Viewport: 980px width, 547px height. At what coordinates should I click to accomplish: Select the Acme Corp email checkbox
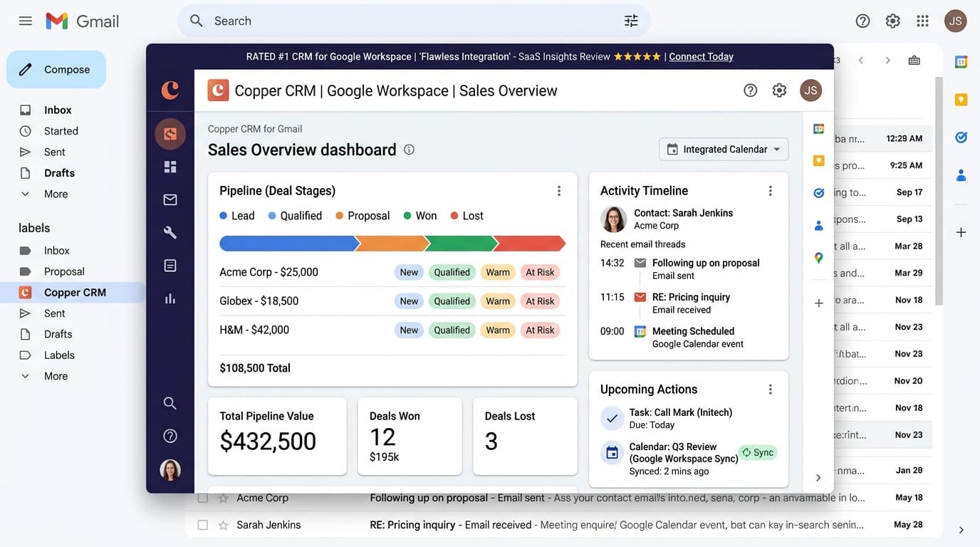click(203, 498)
